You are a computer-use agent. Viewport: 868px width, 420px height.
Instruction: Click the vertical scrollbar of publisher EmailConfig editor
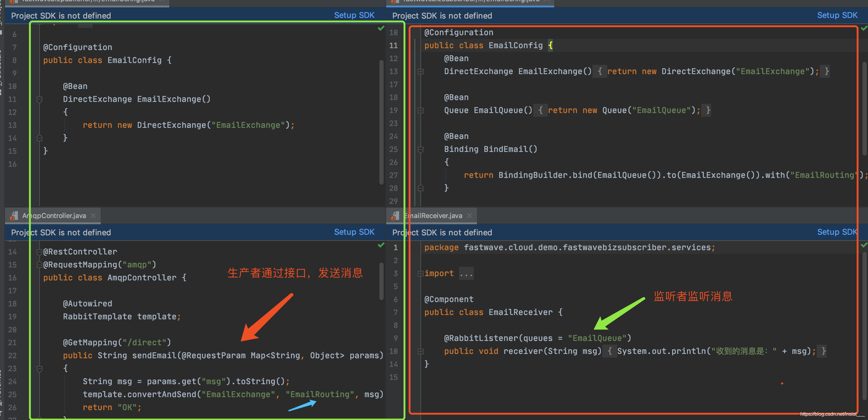381,122
